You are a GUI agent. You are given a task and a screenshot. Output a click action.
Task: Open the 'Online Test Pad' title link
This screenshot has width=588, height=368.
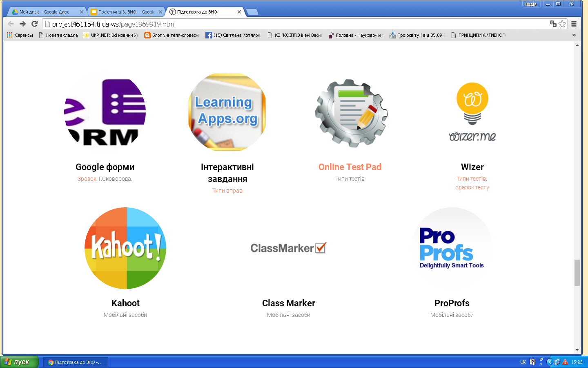coord(350,167)
